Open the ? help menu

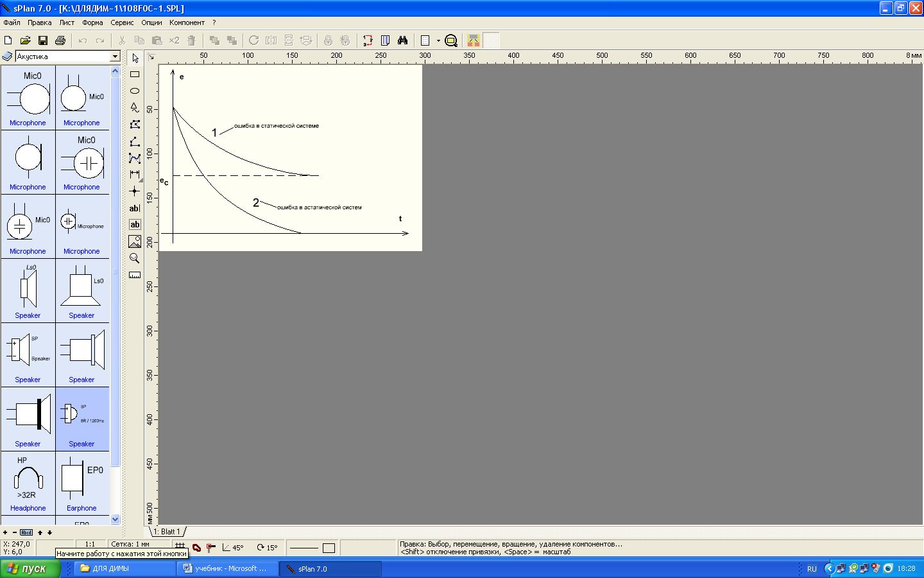pos(214,22)
